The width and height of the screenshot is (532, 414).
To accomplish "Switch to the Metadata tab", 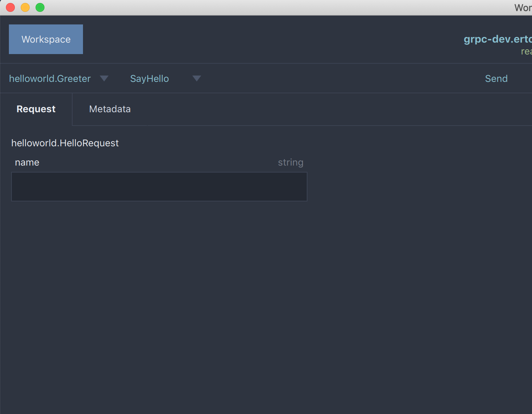I will point(110,109).
